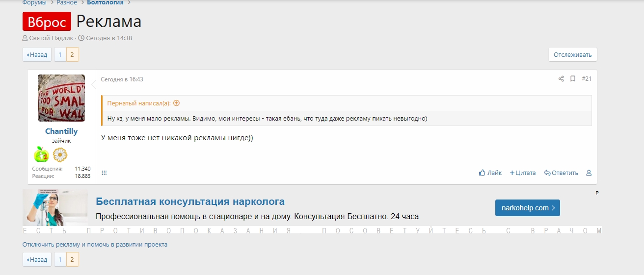Click Ответить to reply to the post
The height and width of the screenshot is (275, 644).
561,173
